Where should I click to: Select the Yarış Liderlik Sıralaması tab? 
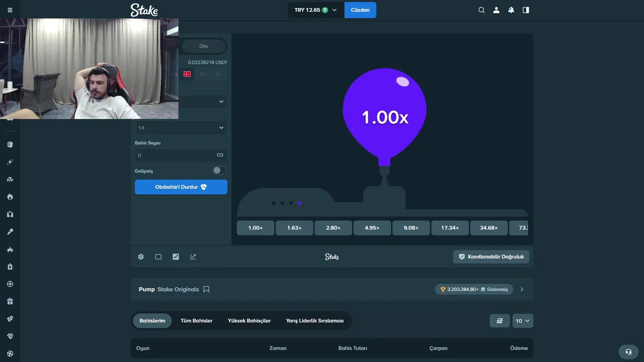click(x=315, y=321)
